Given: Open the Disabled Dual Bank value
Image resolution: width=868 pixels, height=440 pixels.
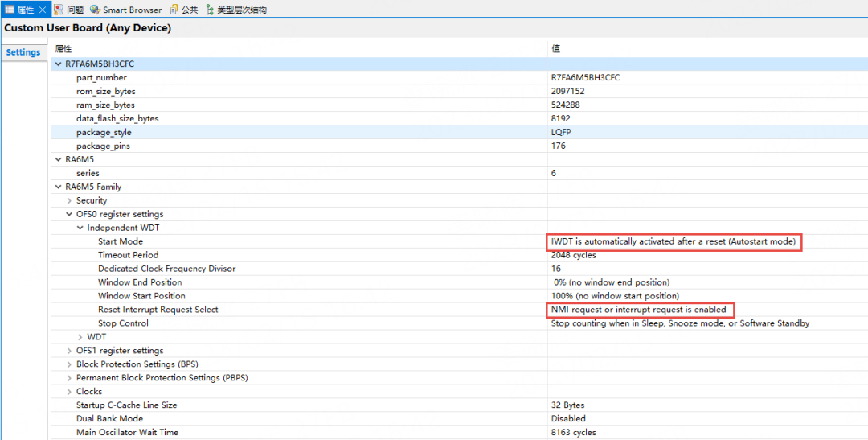Looking at the screenshot, I should [x=568, y=418].
